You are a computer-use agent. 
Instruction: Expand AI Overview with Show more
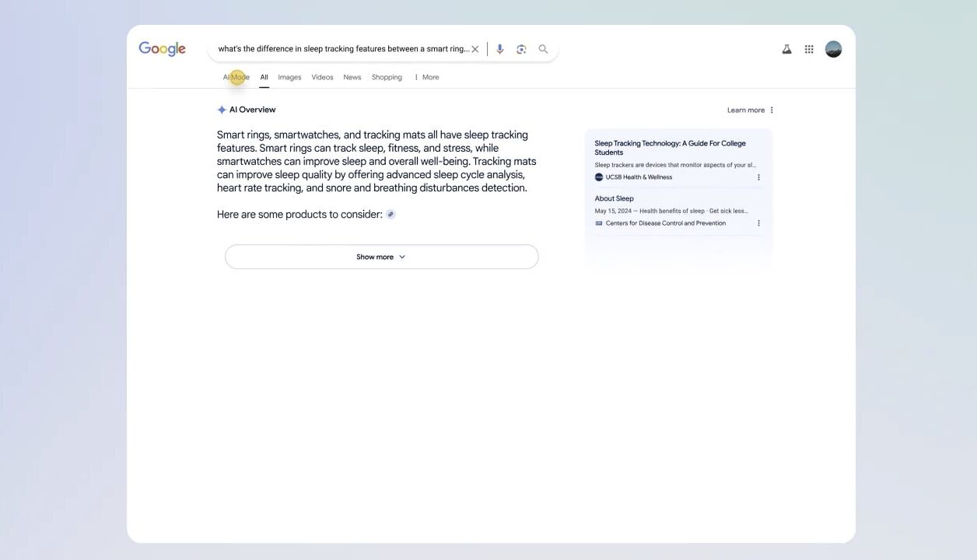[x=381, y=257]
